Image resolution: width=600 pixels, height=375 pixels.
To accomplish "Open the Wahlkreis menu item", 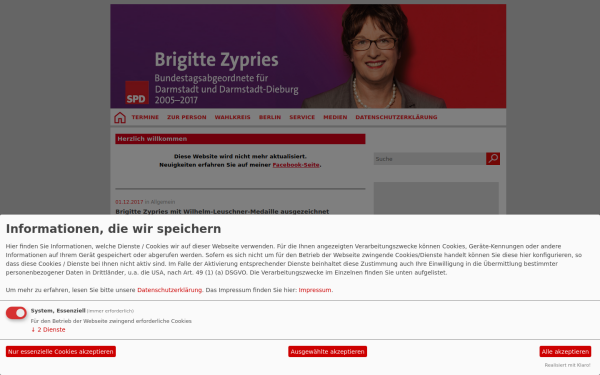I will [232, 117].
